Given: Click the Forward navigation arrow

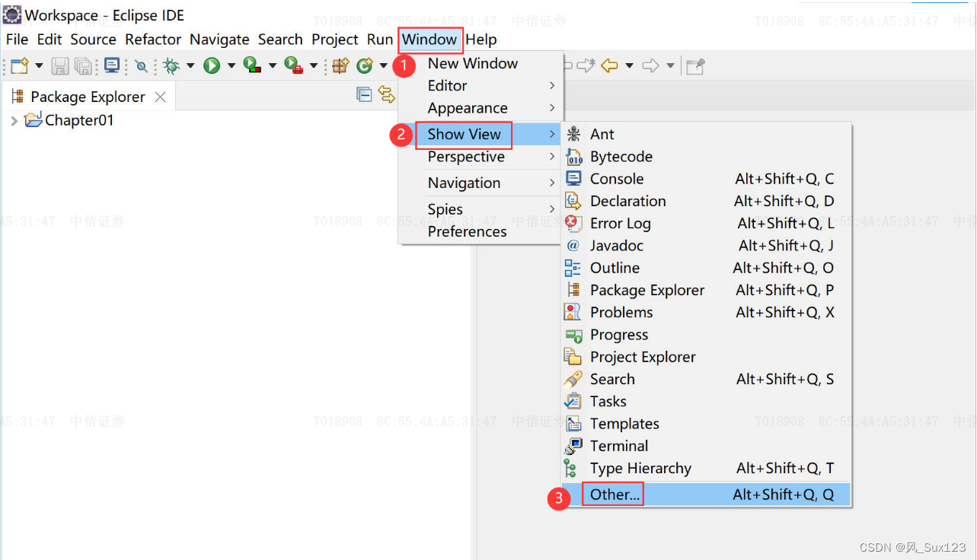Looking at the screenshot, I should (650, 65).
